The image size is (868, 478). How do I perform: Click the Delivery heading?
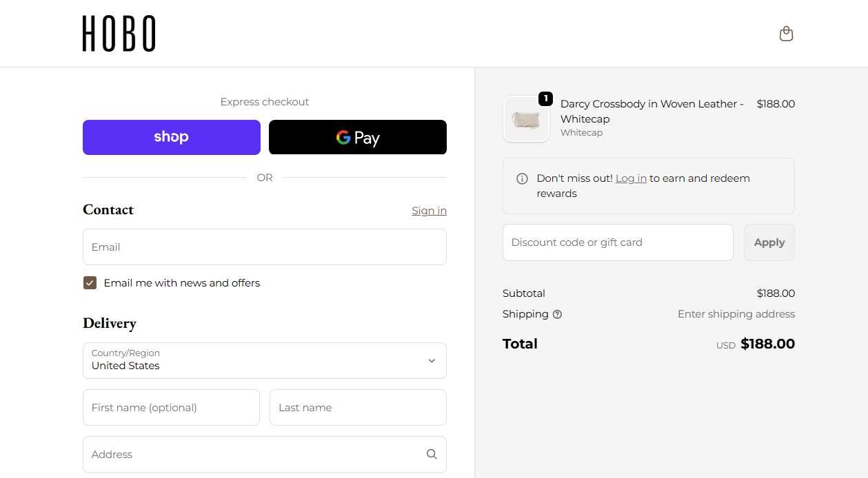(x=110, y=323)
